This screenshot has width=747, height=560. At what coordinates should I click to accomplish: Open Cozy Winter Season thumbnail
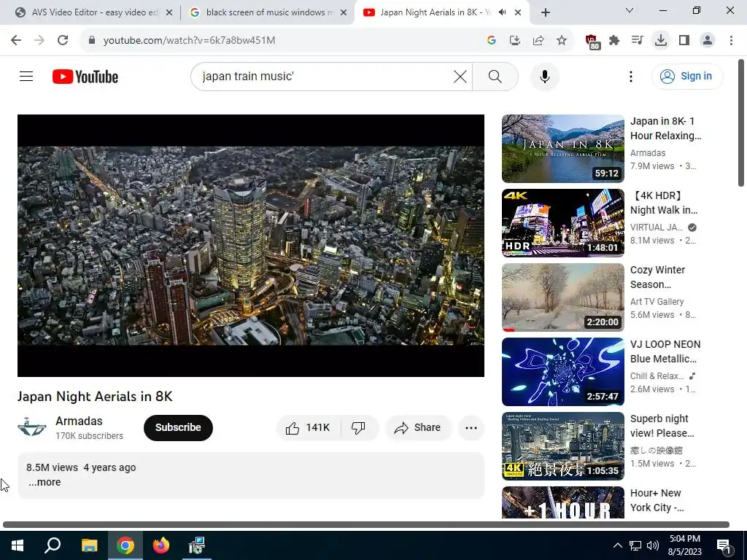click(562, 297)
